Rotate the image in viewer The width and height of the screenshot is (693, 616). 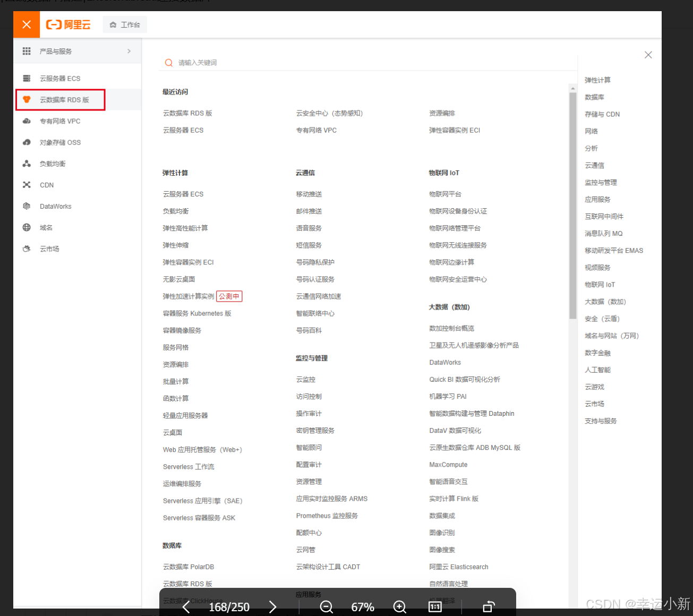[489, 607]
